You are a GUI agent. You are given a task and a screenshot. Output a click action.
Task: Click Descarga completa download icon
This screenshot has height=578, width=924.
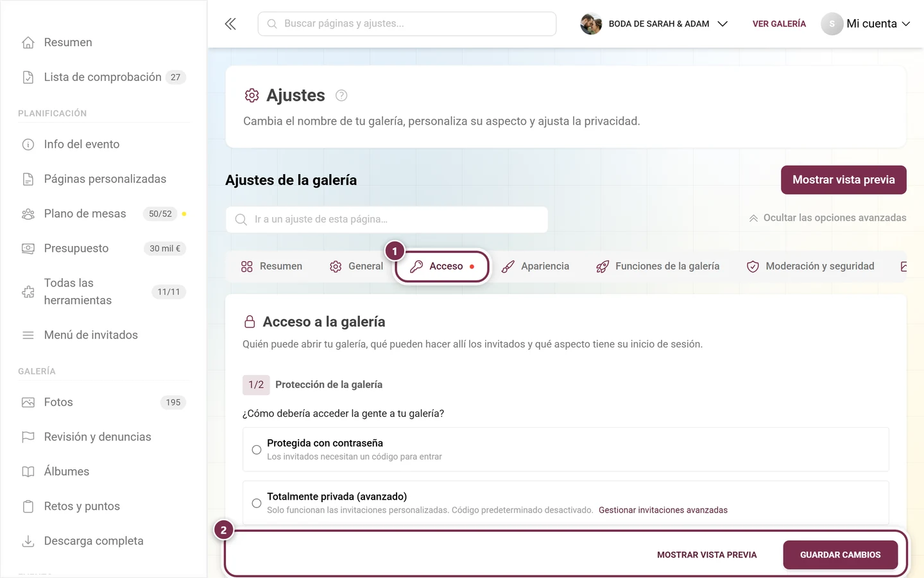click(28, 541)
